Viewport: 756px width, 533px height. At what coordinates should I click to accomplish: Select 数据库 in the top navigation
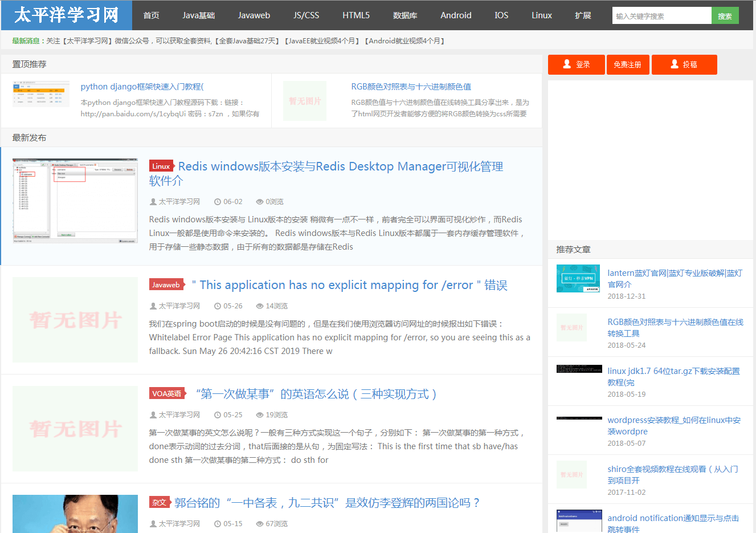(405, 15)
